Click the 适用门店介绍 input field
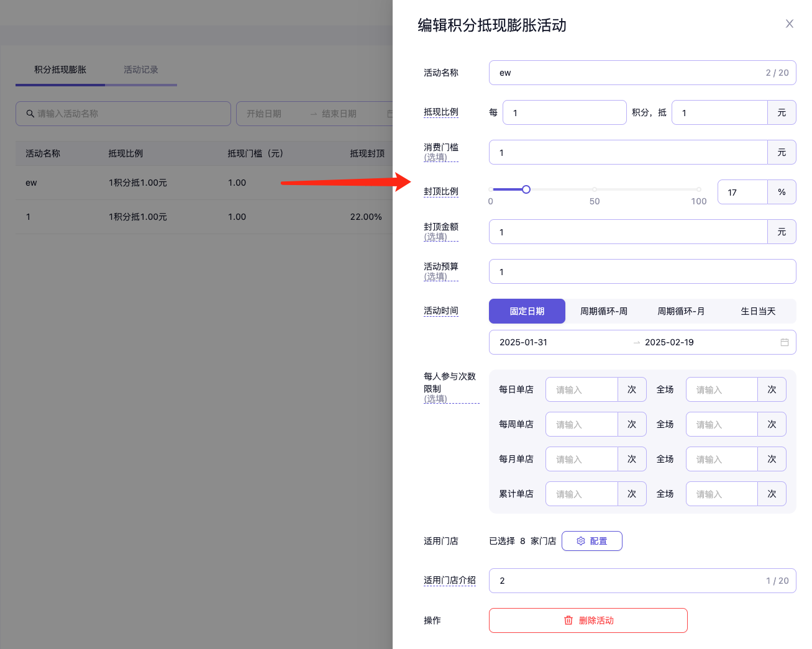The image size is (812, 649). click(627, 581)
